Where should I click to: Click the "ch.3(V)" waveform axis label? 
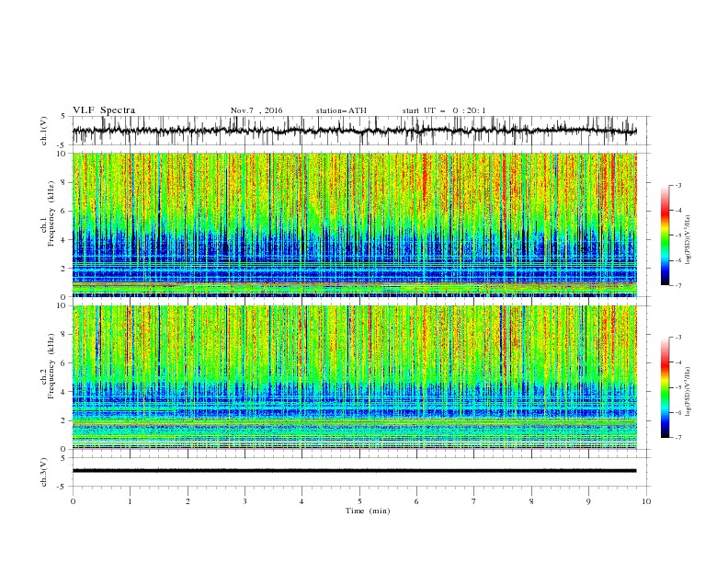point(44,472)
